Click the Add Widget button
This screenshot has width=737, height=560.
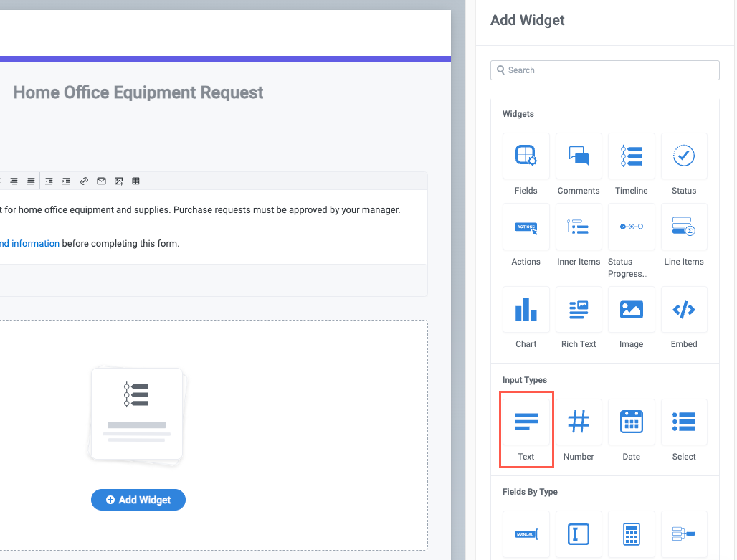(138, 500)
